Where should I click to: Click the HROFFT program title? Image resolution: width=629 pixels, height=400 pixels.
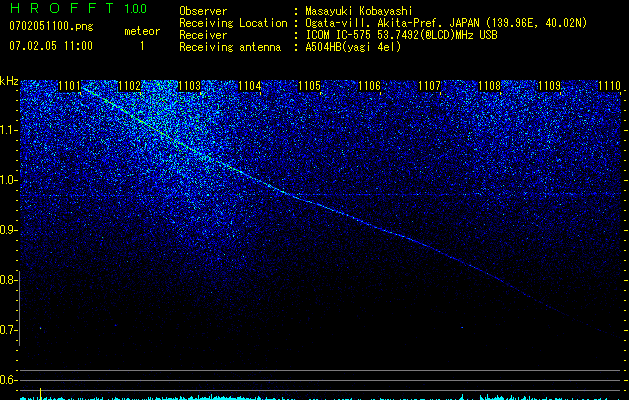click(62, 8)
